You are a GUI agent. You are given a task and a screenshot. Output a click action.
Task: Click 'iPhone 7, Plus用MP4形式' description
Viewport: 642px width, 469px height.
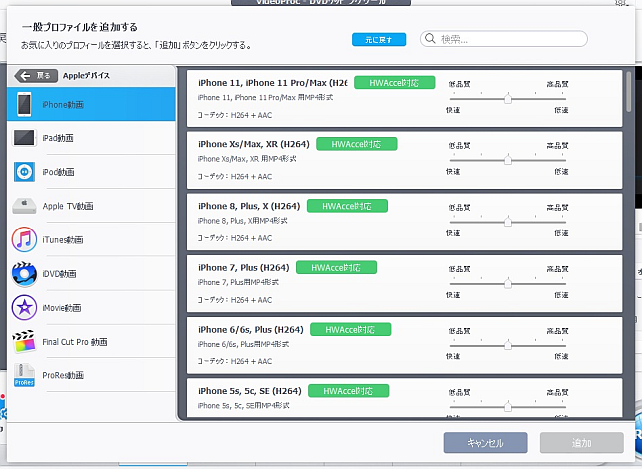[x=238, y=282]
